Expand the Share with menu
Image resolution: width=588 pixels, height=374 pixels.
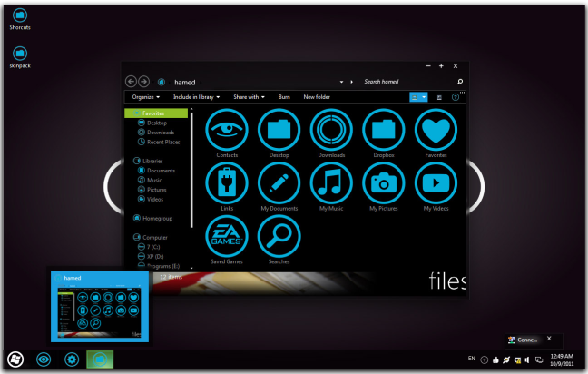249,97
